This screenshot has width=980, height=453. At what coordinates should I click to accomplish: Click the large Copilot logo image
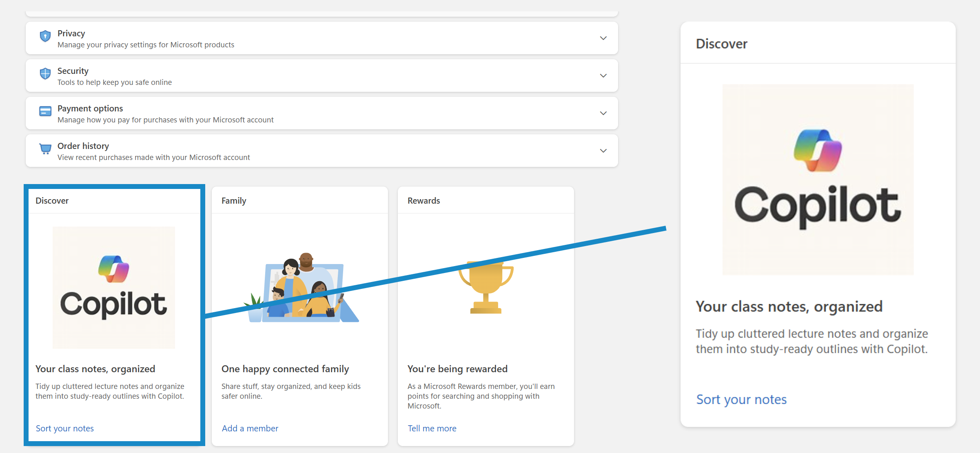(x=818, y=180)
